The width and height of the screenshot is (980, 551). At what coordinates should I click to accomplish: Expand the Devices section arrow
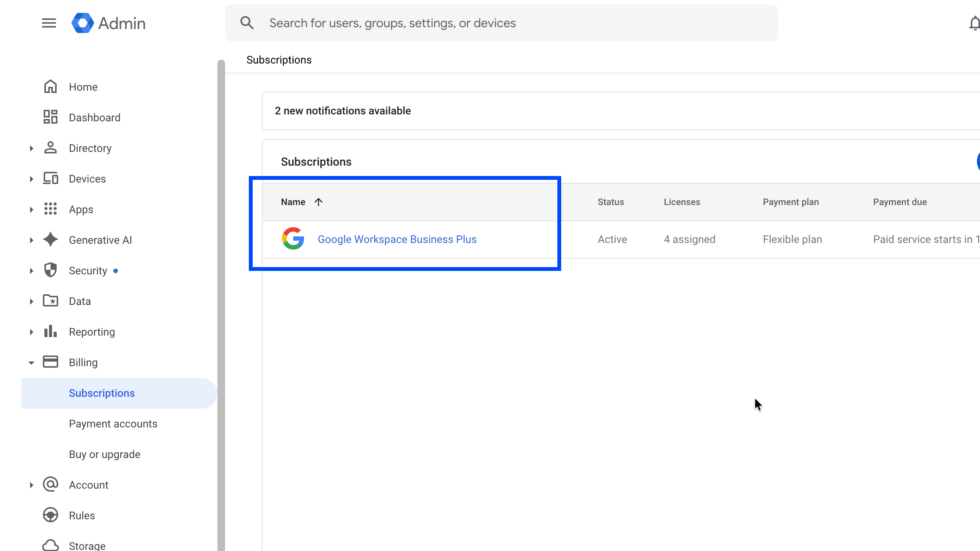click(x=31, y=179)
